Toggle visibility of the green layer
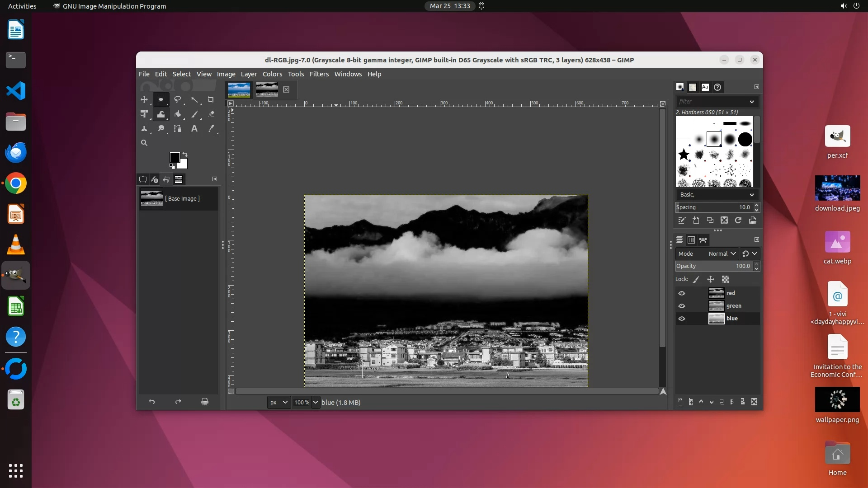Image resolution: width=868 pixels, height=488 pixels. tap(682, 306)
